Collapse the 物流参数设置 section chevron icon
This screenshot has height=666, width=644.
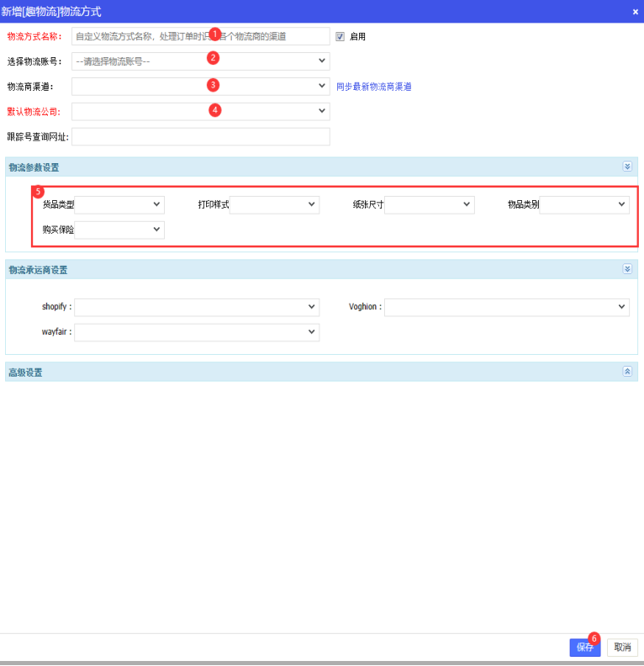(x=626, y=166)
